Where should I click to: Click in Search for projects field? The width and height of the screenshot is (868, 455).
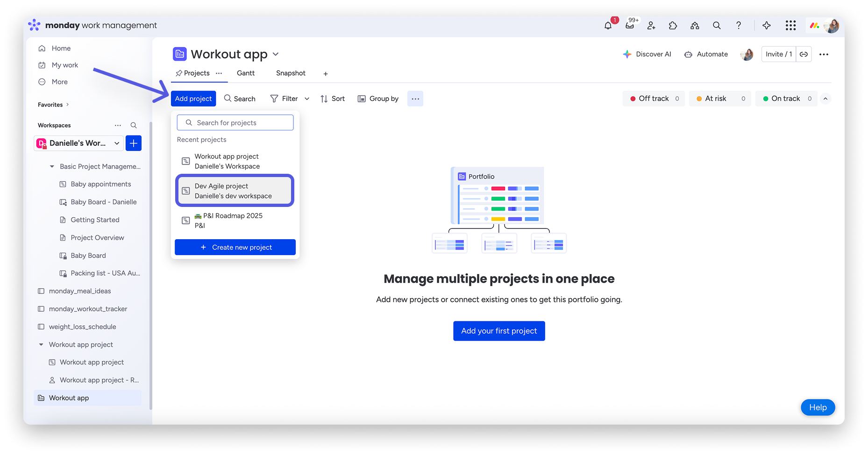point(235,122)
